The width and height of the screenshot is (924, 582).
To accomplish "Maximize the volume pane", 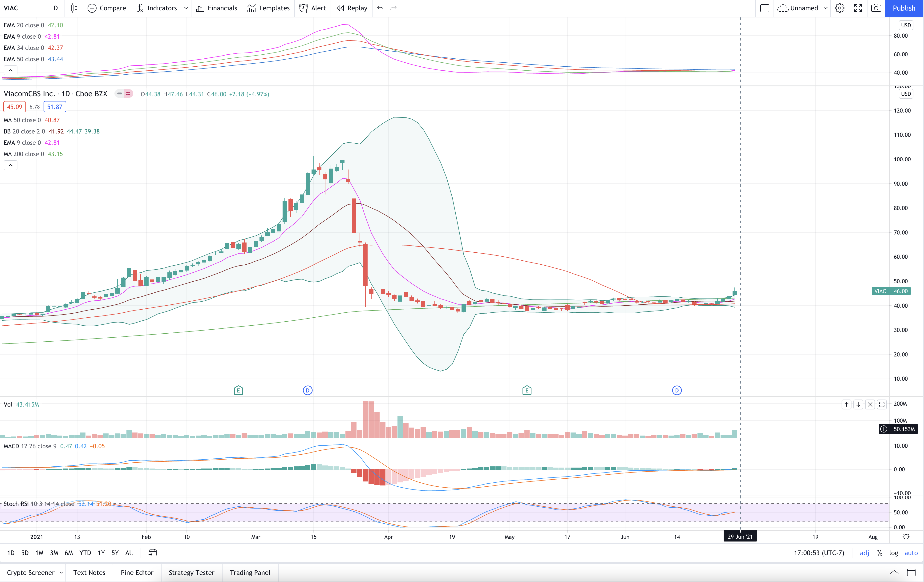I will pyautogui.click(x=882, y=404).
